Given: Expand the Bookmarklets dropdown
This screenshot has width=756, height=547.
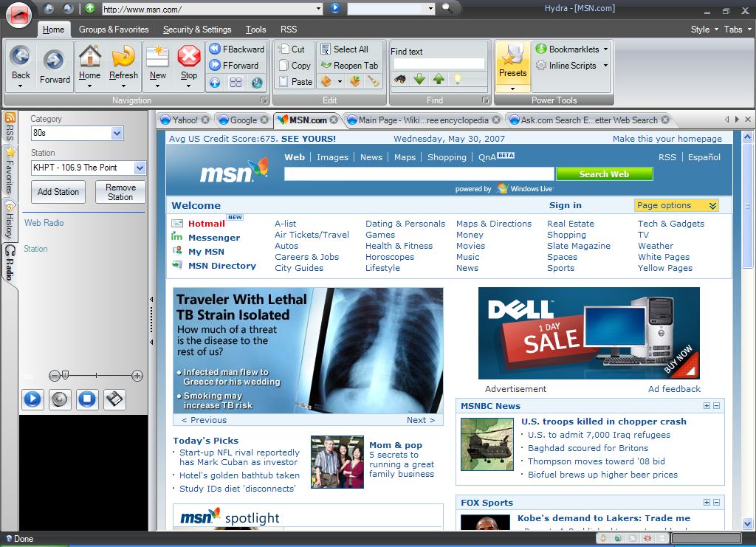Looking at the screenshot, I should [x=605, y=49].
